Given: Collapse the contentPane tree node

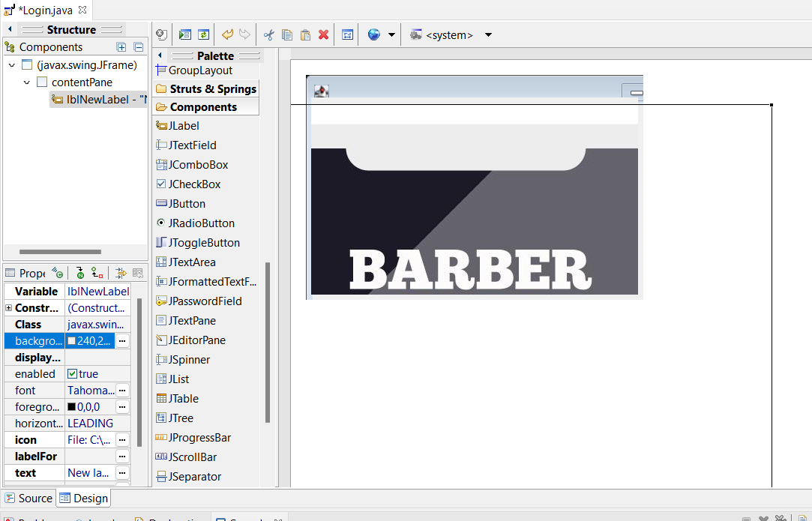Looking at the screenshot, I should click(x=27, y=82).
